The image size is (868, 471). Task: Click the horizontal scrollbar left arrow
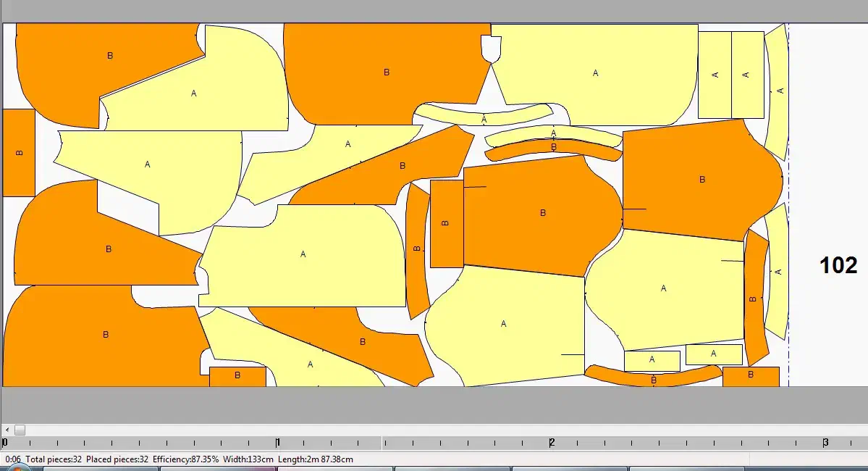coord(7,430)
